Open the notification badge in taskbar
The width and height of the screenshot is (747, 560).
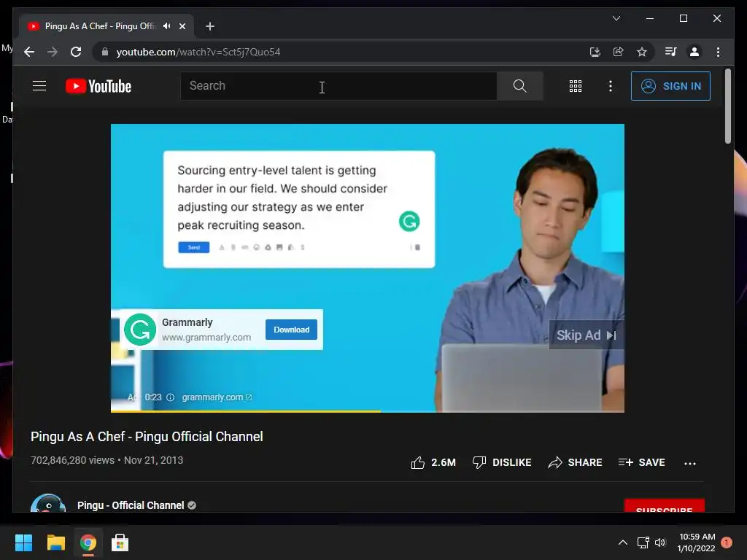tap(726, 542)
